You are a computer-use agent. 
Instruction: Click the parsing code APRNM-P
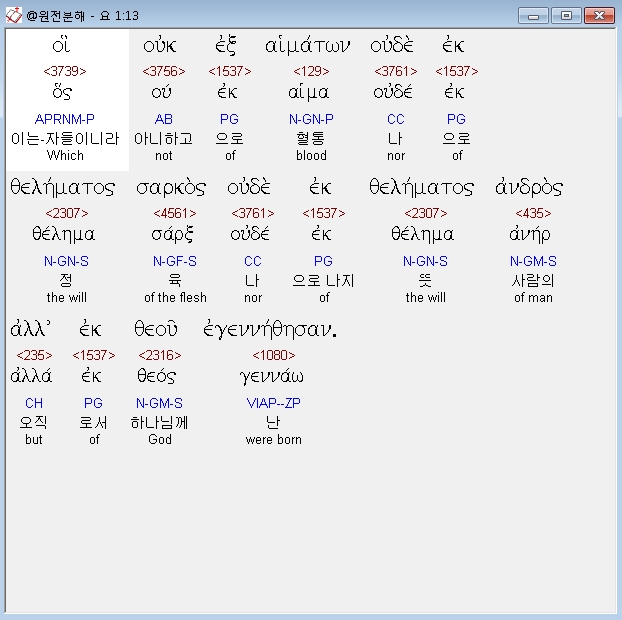[65, 119]
